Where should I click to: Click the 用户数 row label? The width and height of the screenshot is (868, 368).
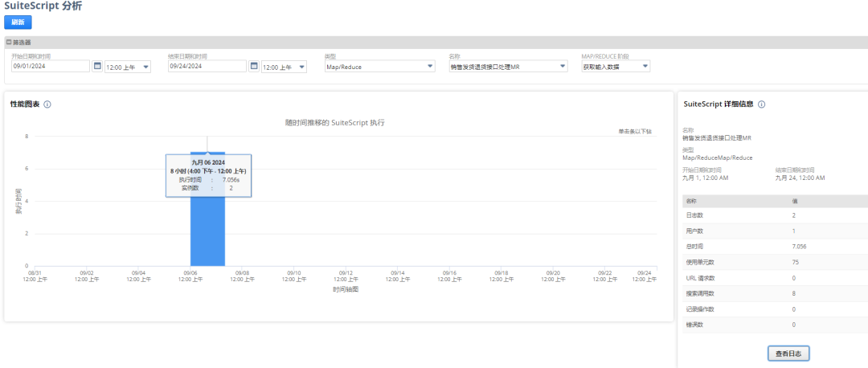click(694, 231)
